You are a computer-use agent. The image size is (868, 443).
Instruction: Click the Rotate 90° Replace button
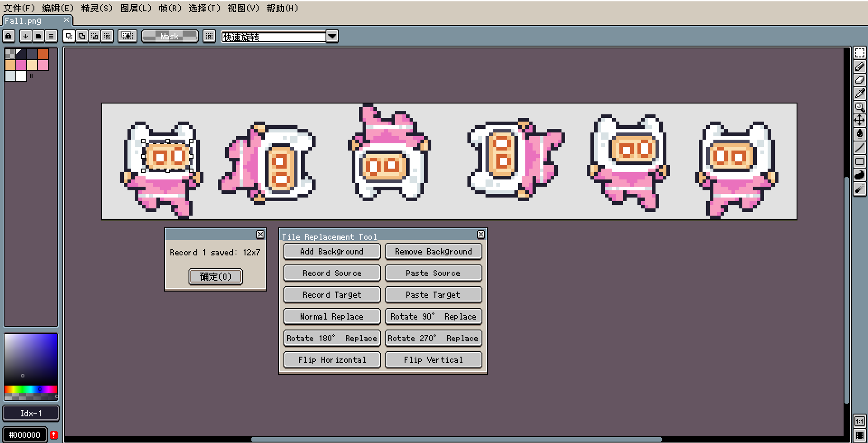433,316
